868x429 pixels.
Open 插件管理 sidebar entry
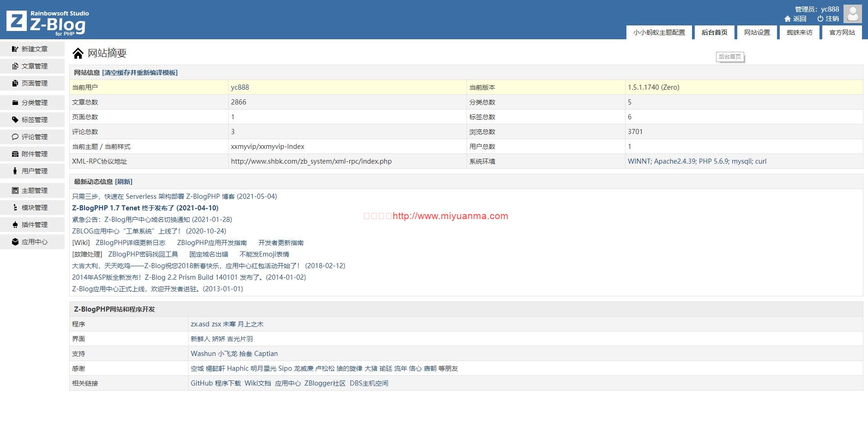(32, 225)
